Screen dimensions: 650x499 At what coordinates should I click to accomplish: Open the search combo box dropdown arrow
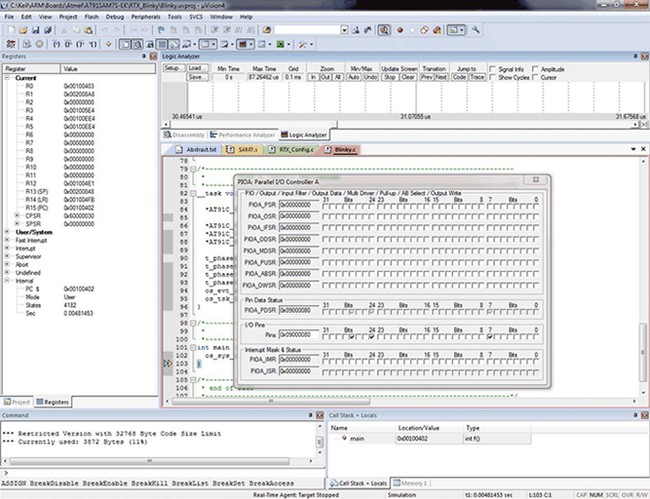coord(344,30)
